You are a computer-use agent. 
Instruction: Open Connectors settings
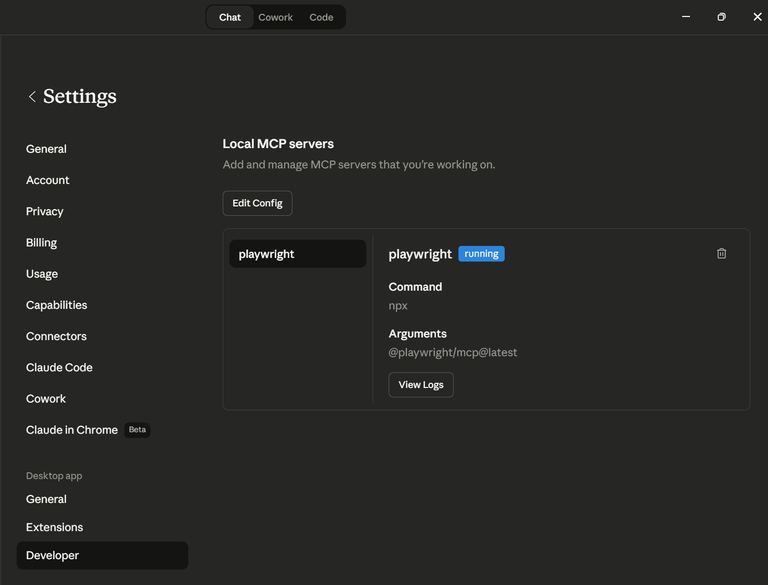56,337
